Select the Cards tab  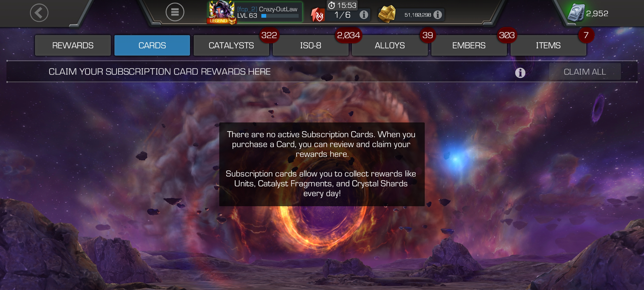(152, 45)
